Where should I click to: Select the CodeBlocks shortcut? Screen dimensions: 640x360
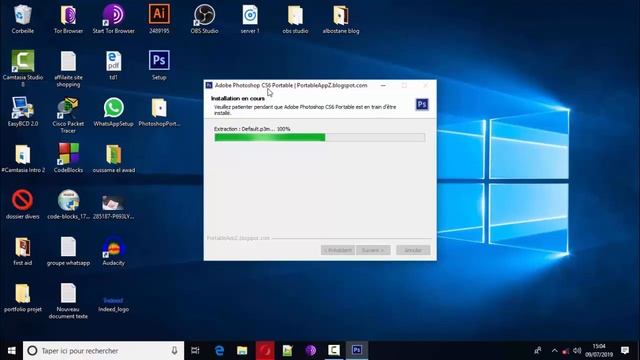pos(68,158)
